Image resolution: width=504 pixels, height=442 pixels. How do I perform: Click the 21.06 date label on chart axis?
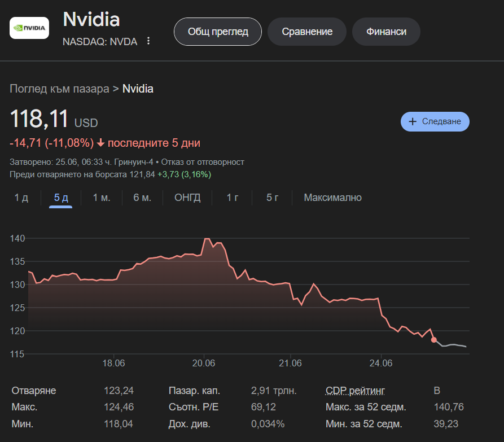pos(290,363)
